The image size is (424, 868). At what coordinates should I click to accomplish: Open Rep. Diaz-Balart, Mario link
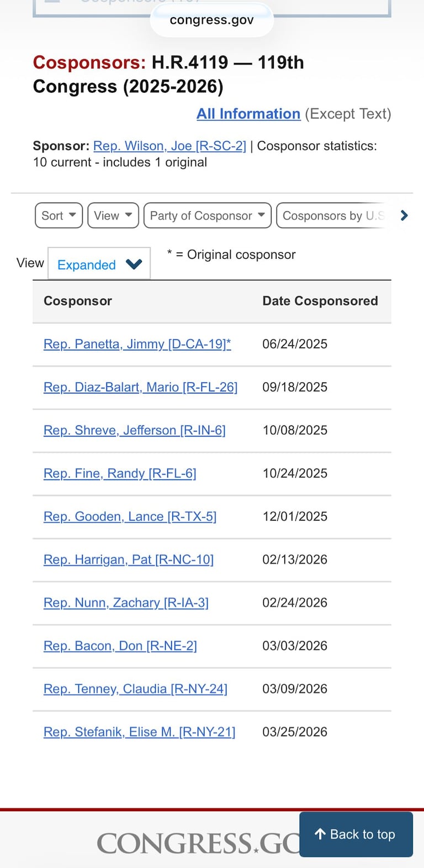(140, 387)
